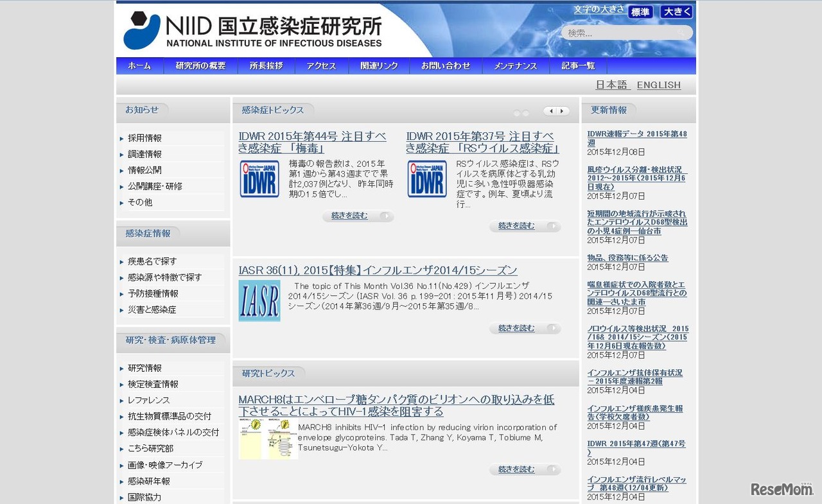Open the ホーム navigation tab
This screenshot has width=822, height=504.
139,65
